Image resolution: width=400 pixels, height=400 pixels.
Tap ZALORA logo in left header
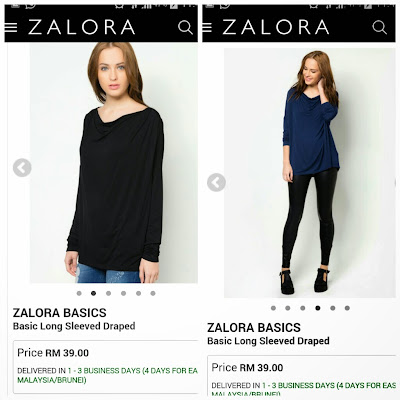81,27
